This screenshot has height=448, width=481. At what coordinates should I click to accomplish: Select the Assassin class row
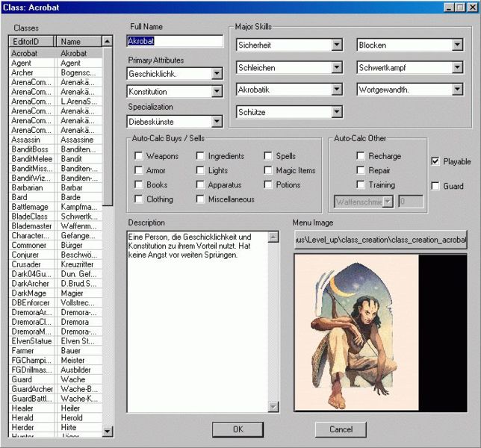[x=56, y=140]
